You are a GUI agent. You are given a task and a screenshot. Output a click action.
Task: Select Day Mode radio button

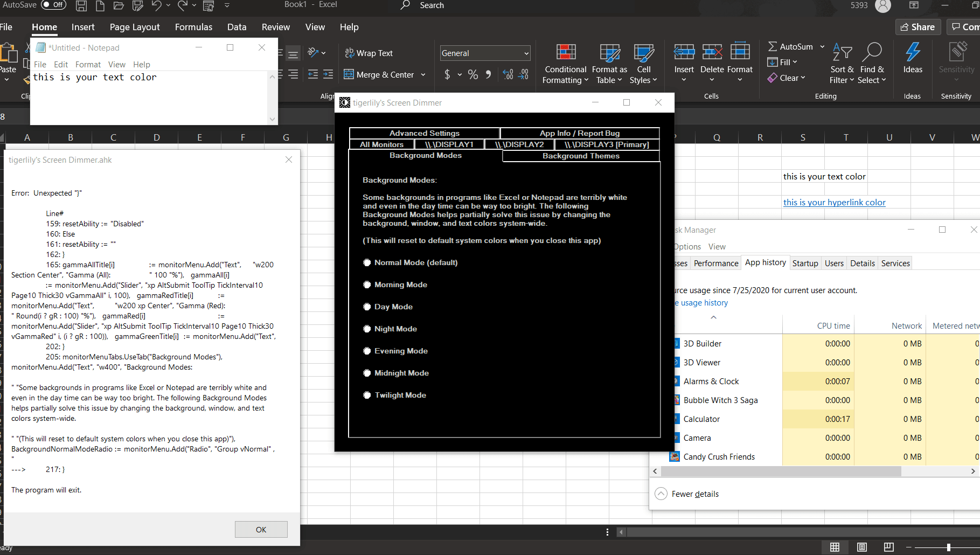(367, 307)
